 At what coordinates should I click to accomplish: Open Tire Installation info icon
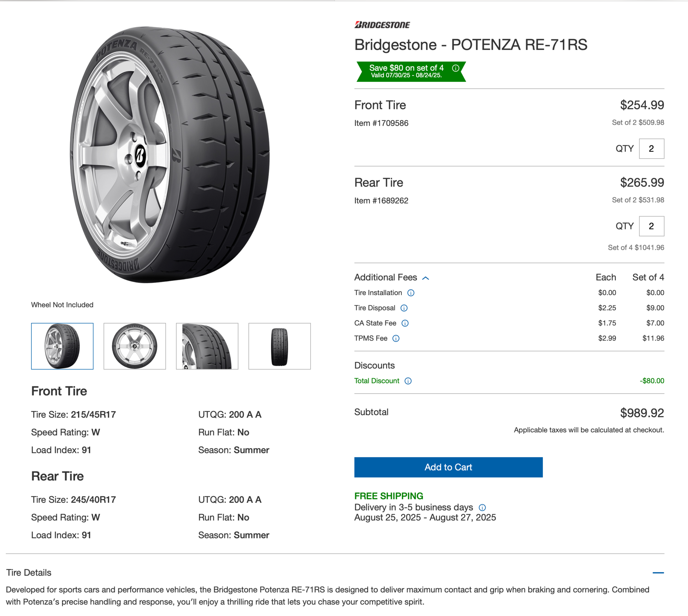click(x=411, y=293)
